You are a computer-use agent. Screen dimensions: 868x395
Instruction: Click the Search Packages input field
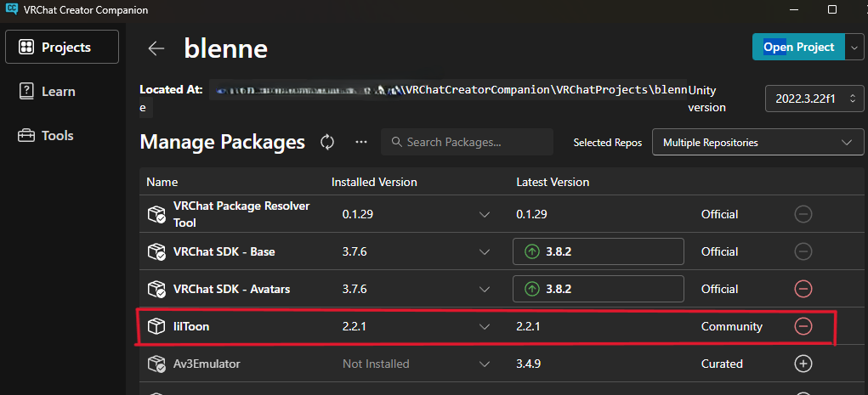[x=468, y=143]
